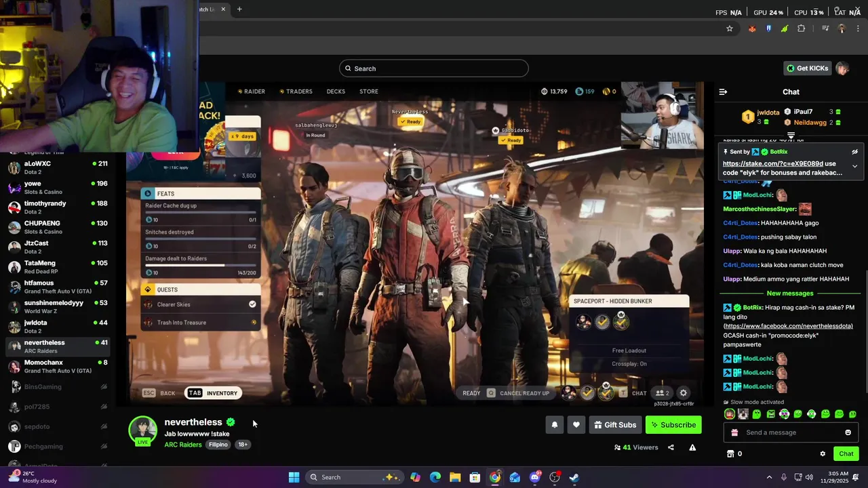The width and height of the screenshot is (868, 488).
Task: Click the verified badge beside nevertheless
Action: (x=231, y=422)
